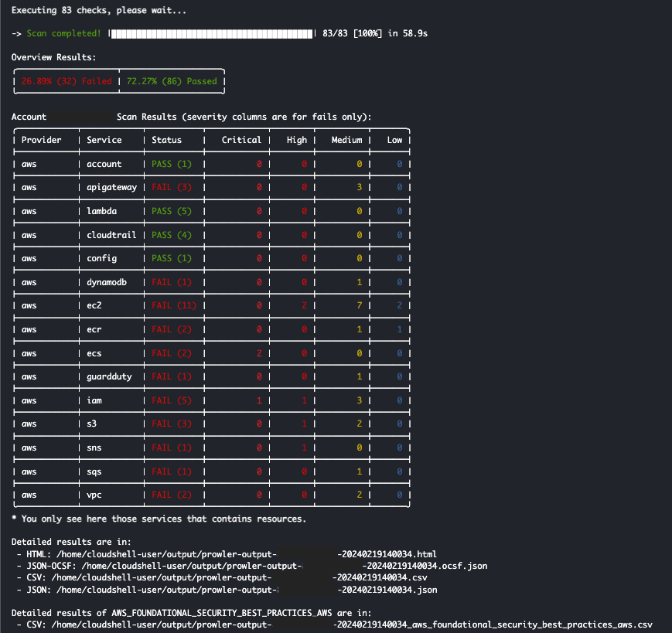Click the 'High' column header
The width and height of the screenshot is (672, 633).
pos(297,140)
